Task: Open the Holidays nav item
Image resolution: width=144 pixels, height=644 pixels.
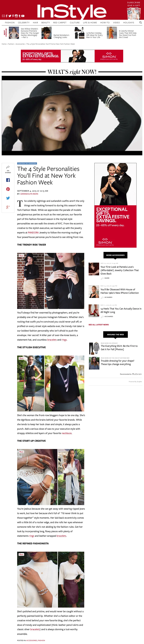Action: click(x=129, y=22)
